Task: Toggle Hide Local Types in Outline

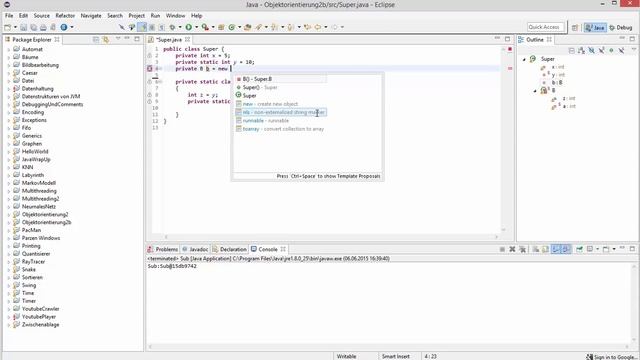Action: [x=621, y=50]
